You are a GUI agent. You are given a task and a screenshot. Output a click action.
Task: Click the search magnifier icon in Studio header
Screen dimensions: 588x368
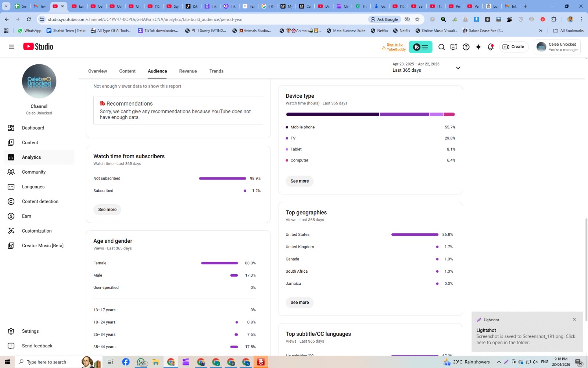coord(441,47)
